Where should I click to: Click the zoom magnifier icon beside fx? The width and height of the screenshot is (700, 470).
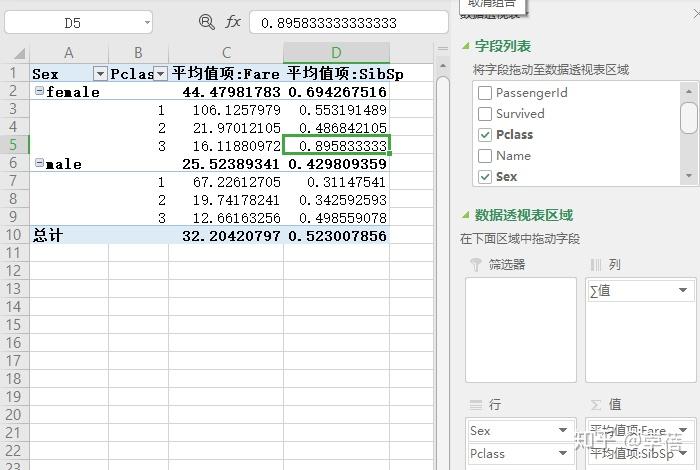(206, 22)
